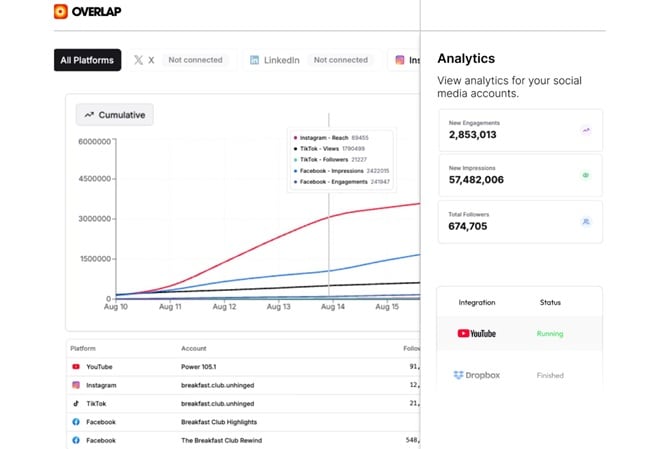Click the Dropbox logo in Integration table
Image resolution: width=652 pixels, height=449 pixels.
(477, 375)
